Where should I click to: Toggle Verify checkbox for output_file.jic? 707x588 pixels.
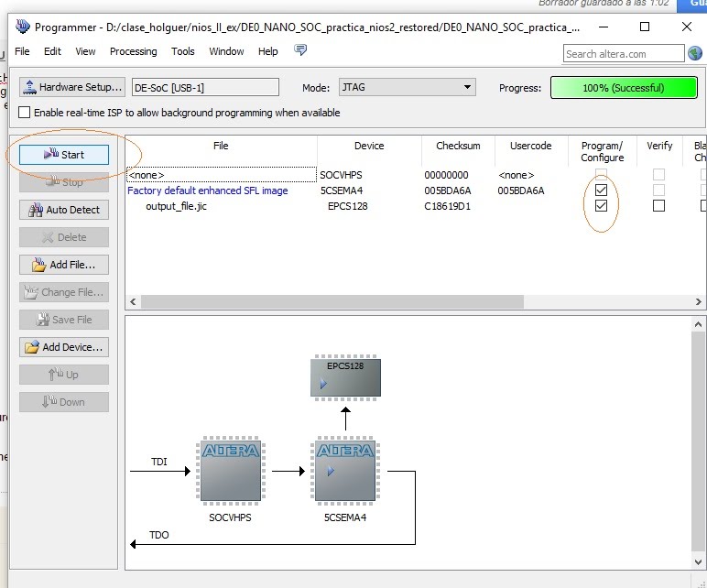point(658,206)
